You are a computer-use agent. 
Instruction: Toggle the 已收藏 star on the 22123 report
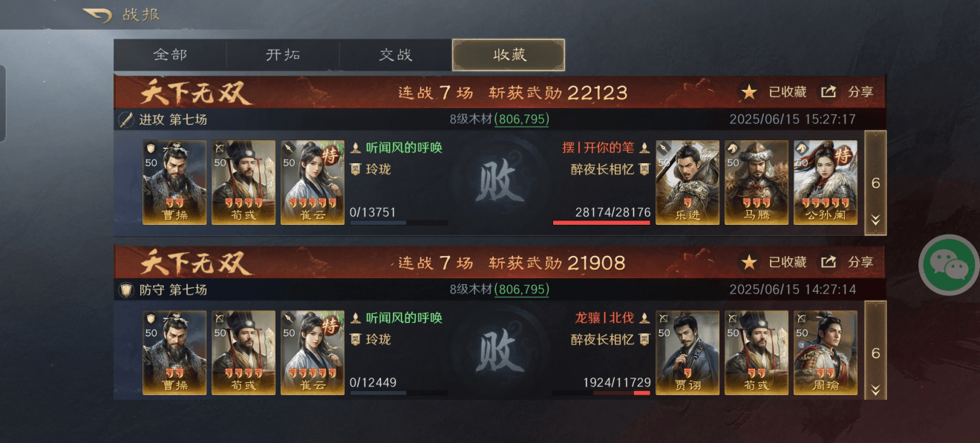[x=750, y=93]
